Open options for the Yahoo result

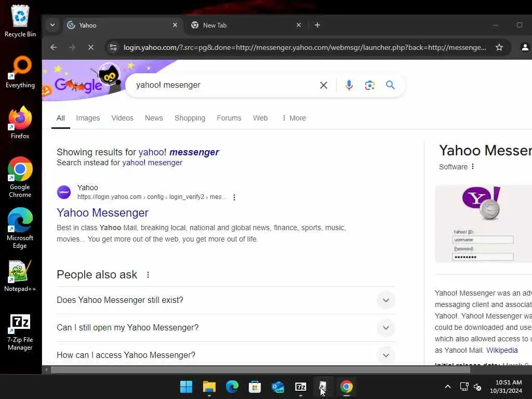(x=234, y=197)
